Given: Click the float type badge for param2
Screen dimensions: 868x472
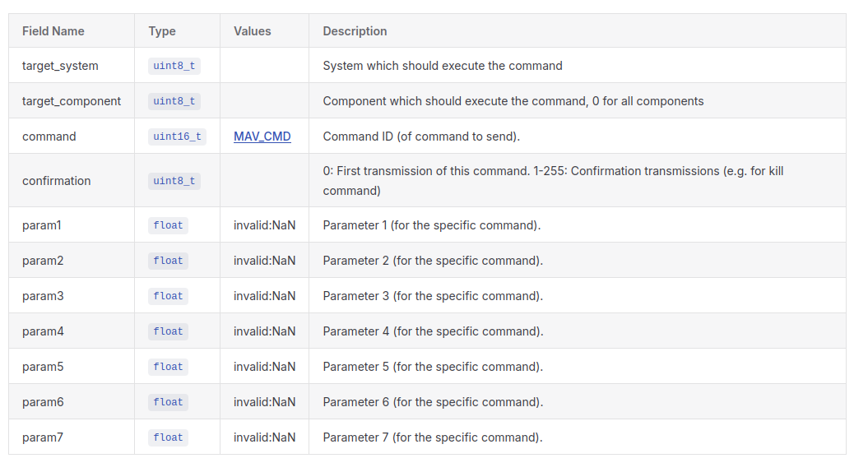Looking at the screenshot, I should [168, 261].
